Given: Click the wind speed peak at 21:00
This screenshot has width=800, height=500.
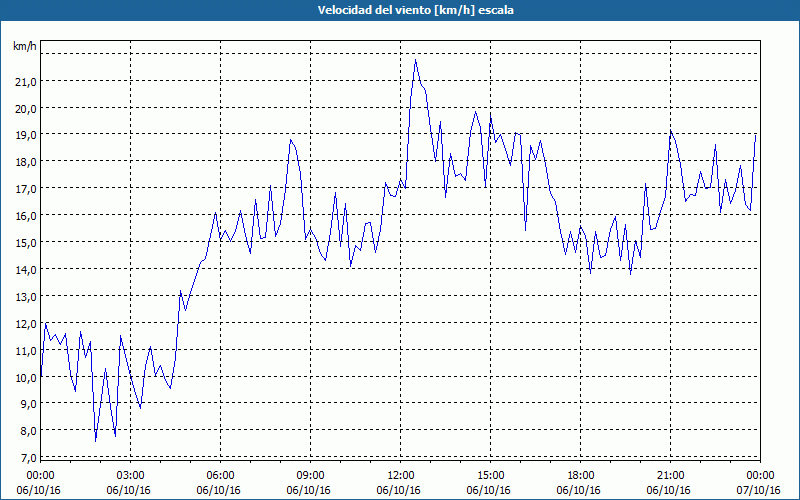Looking at the screenshot, I should (x=670, y=131).
